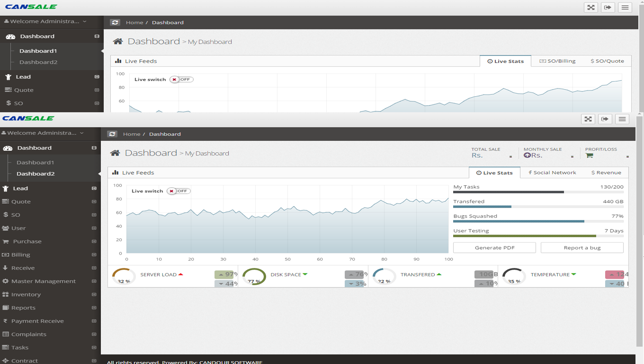
Task: Click the 97% server load badge
Action: tap(226, 274)
